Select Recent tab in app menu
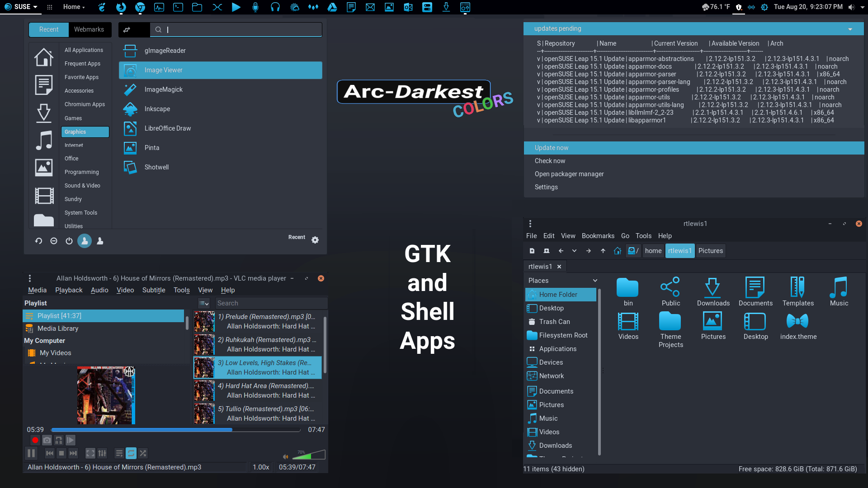The height and width of the screenshot is (488, 868). pos(49,29)
